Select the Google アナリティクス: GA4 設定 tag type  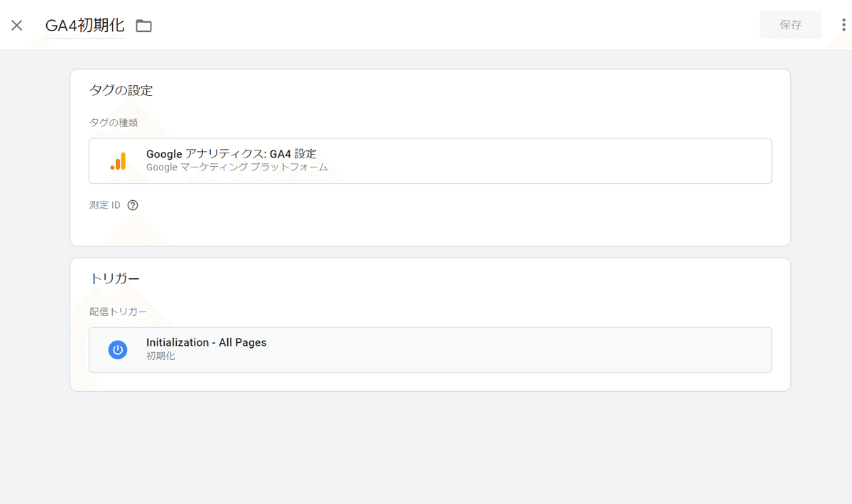430,161
